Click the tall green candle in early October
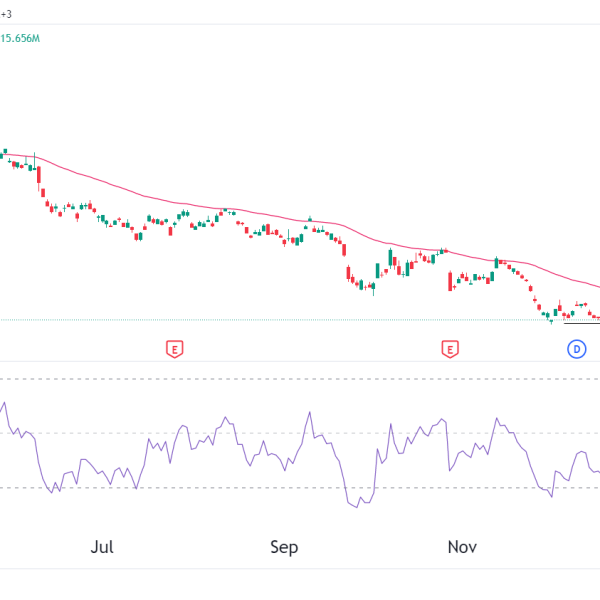 click(x=390, y=257)
